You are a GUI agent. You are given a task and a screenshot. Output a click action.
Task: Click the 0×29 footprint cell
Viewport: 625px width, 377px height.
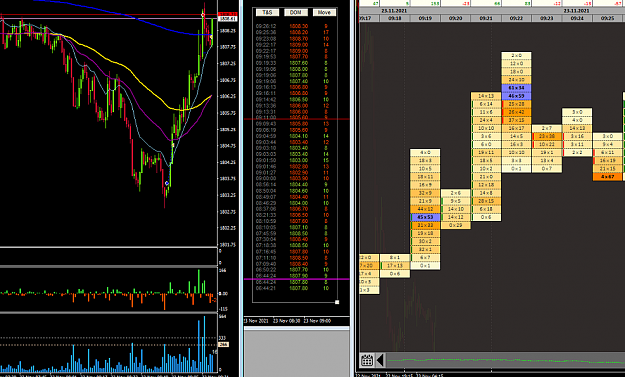tap(456, 225)
